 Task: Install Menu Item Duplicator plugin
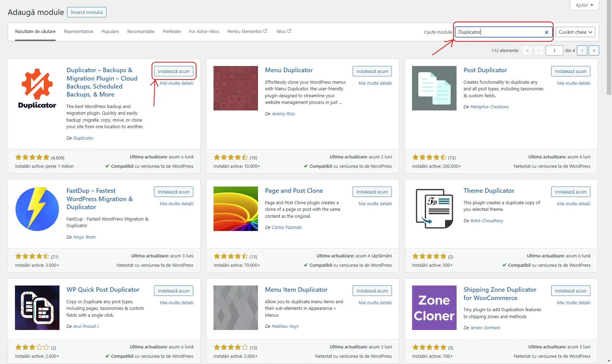click(x=372, y=291)
